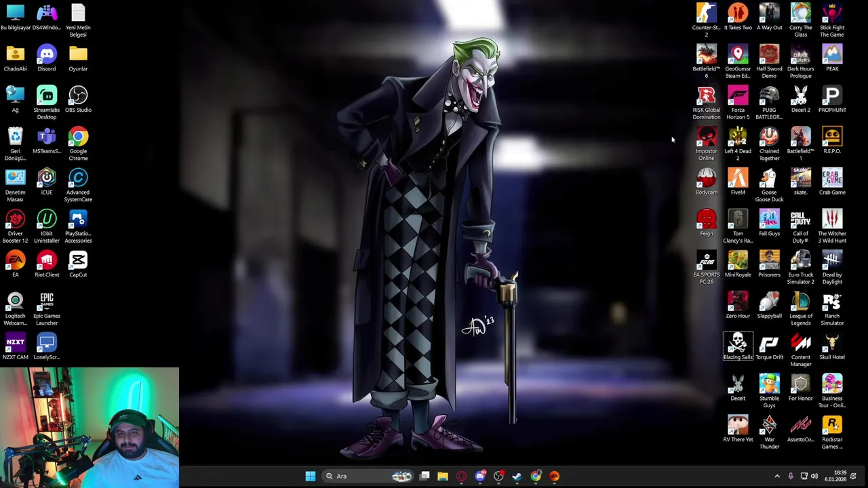Open the For Honor shortcut
Image resolution: width=868 pixels, height=488 pixels.
point(800,387)
